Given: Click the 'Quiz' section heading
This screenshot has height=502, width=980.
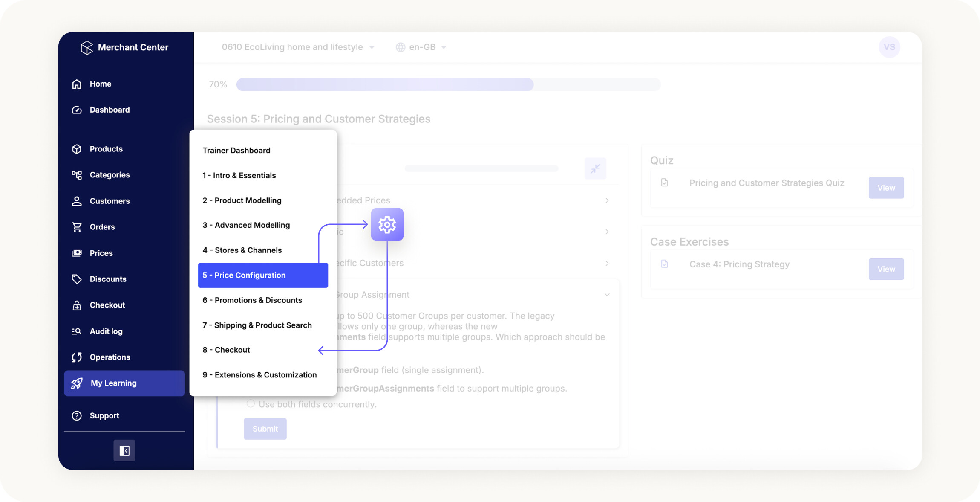Looking at the screenshot, I should click(x=662, y=160).
